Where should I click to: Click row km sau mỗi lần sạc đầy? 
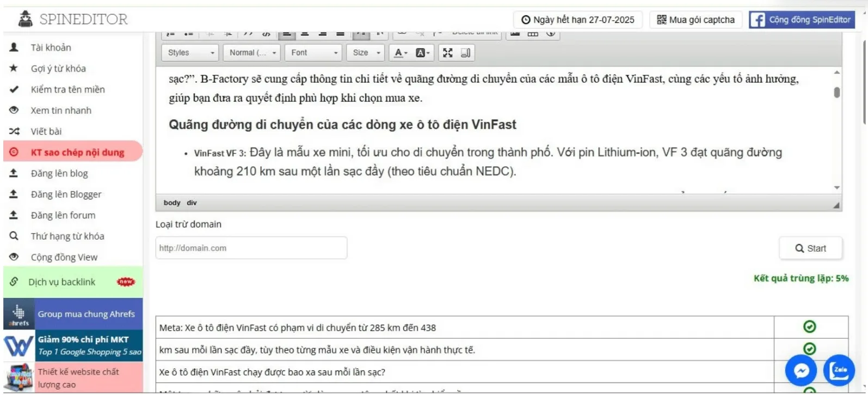465,350
